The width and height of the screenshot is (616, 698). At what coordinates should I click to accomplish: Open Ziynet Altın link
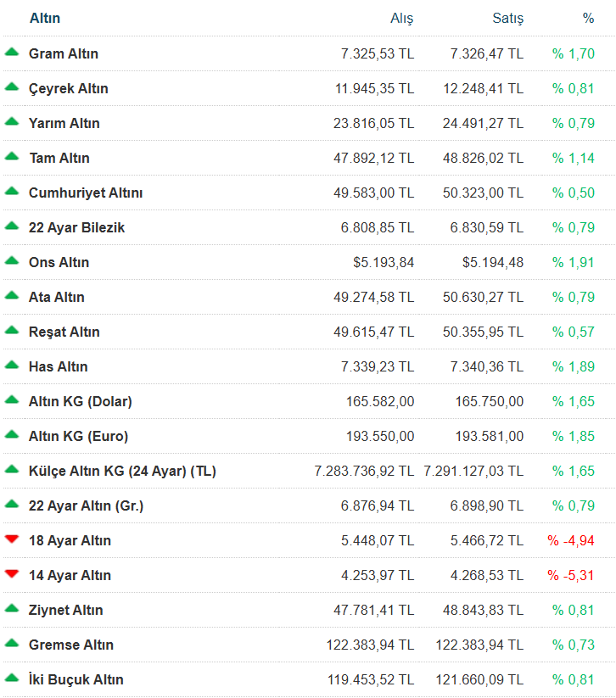(66, 610)
